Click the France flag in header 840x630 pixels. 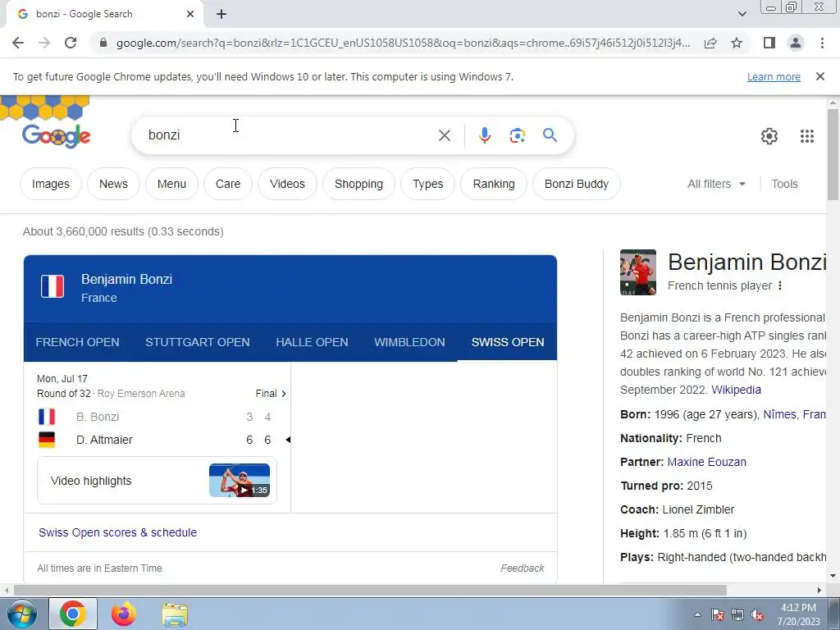coord(52,286)
